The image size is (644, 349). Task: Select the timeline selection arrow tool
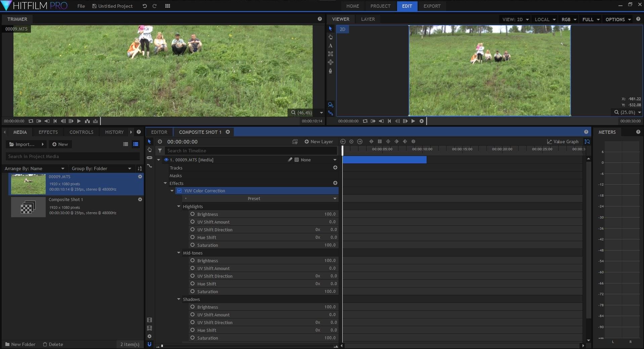(x=149, y=142)
